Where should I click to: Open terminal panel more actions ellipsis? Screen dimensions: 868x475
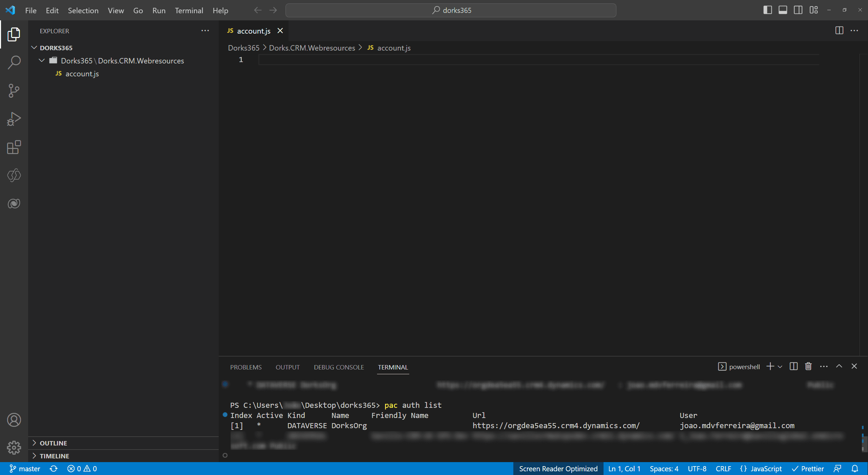click(824, 366)
